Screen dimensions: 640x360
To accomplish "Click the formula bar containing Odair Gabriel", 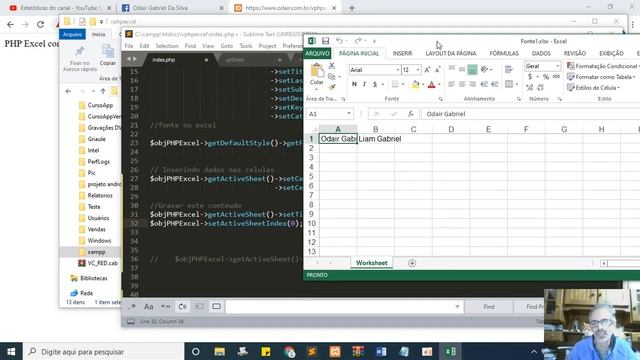I will coord(530,114).
